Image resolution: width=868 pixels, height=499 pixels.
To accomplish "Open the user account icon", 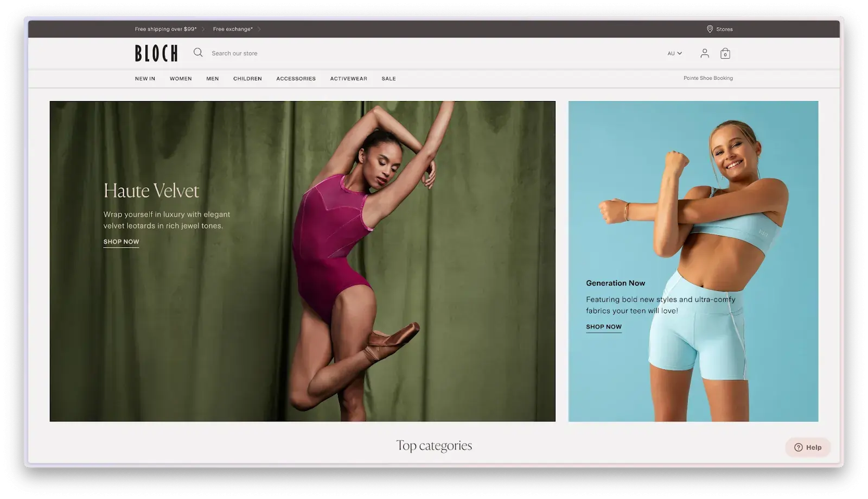I will click(x=704, y=53).
